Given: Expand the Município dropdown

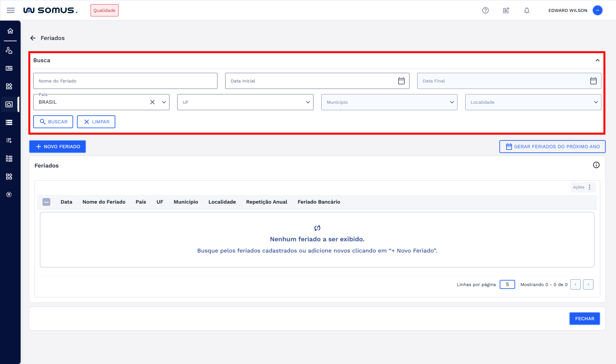Looking at the screenshot, I should point(451,102).
